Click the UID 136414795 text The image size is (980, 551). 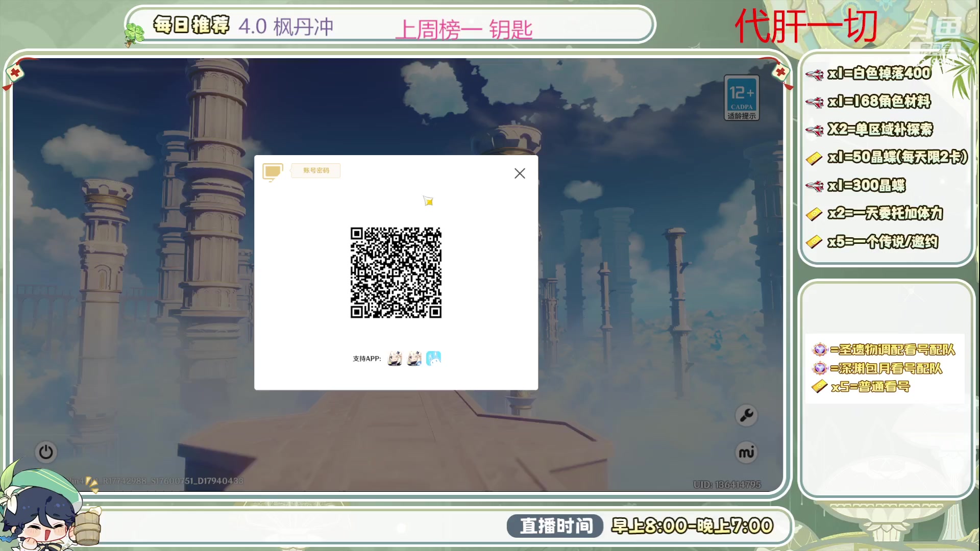(727, 484)
